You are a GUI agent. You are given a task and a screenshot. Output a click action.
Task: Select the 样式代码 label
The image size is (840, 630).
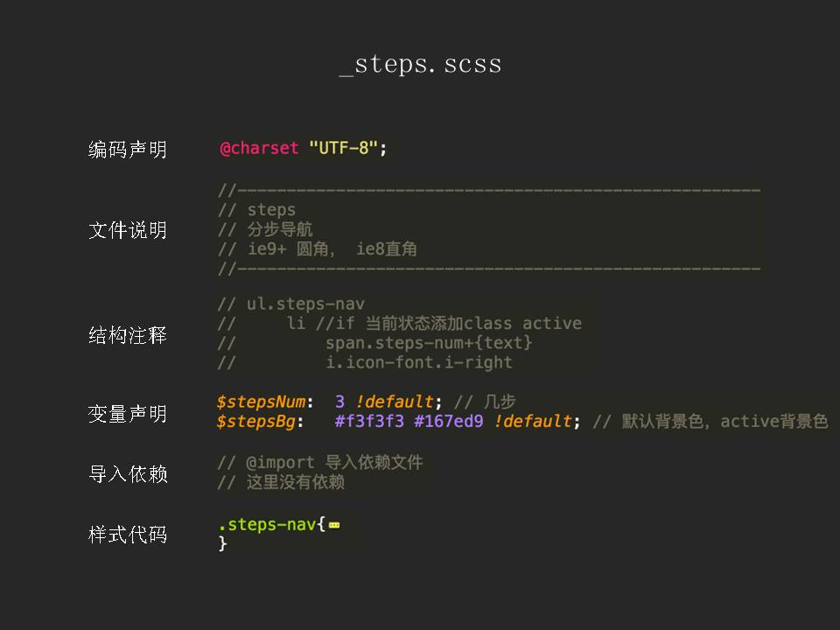click(128, 535)
